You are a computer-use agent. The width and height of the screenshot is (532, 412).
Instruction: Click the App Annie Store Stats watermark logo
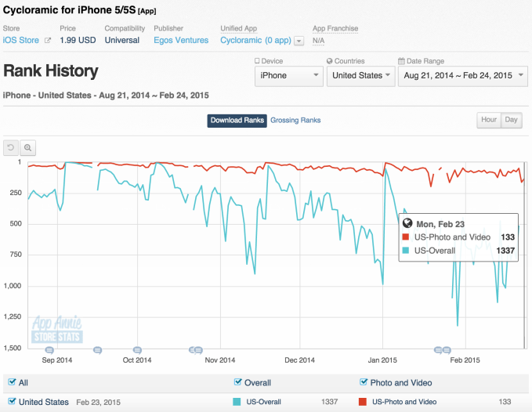pos(56,330)
